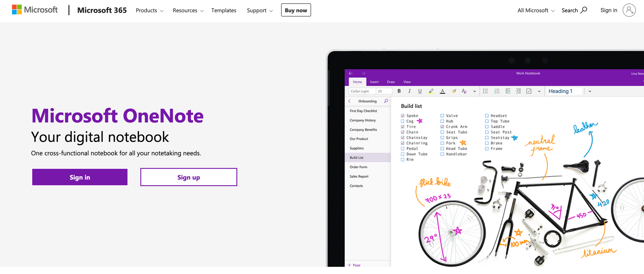Click the blue star next to Seatstay
The width and height of the screenshot is (644, 274).
tap(515, 138)
